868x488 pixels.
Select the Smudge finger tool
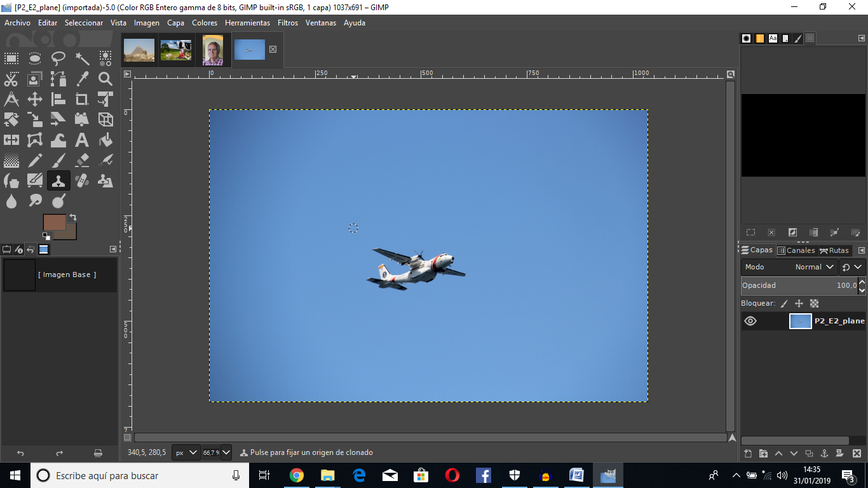(35, 201)
